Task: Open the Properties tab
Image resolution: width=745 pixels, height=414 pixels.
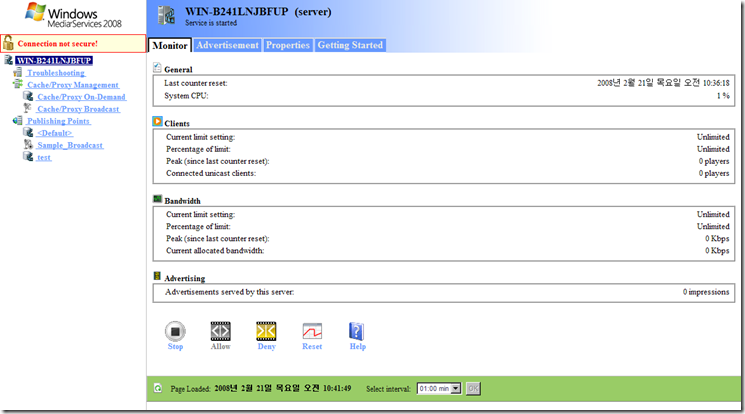Action: point(287,45)
